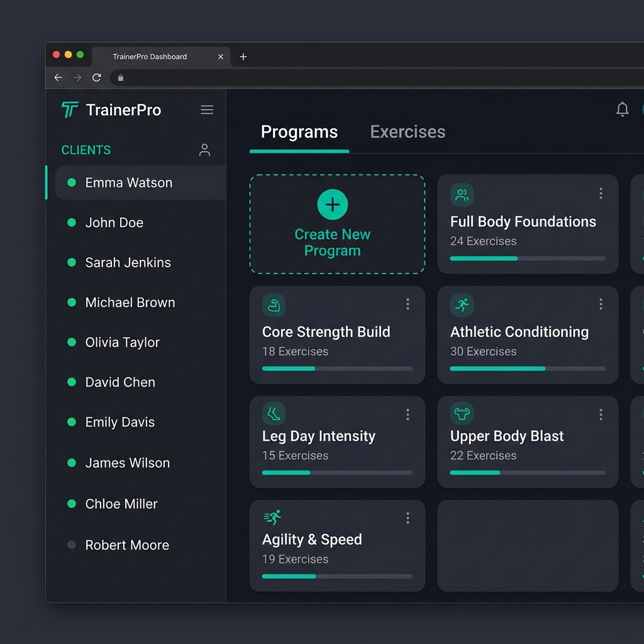The height and width of the screenshot is (644, 644).
Task: Reload the page with refresh icon
Action: coord(96,77)
